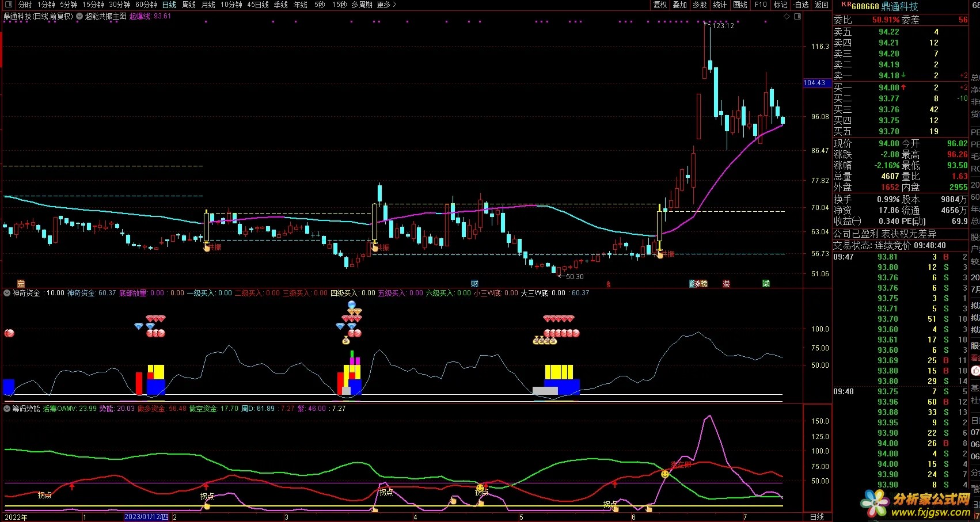Click the 多股 button
The width and height of the screenshot is (980, 522).
tap(700, 5)
